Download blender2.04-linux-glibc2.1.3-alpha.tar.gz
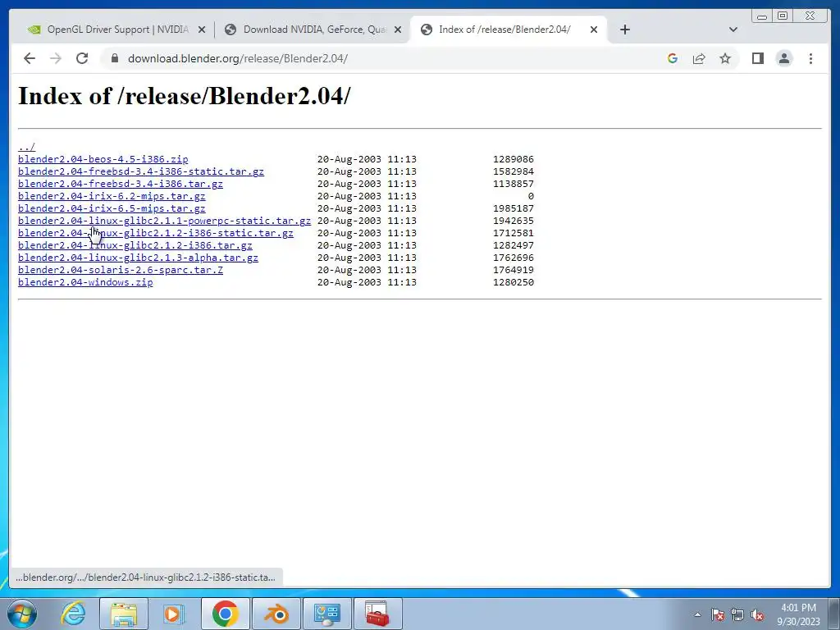Image resolution: width=840 pixels, height=630 pixels. pos(138,258)
